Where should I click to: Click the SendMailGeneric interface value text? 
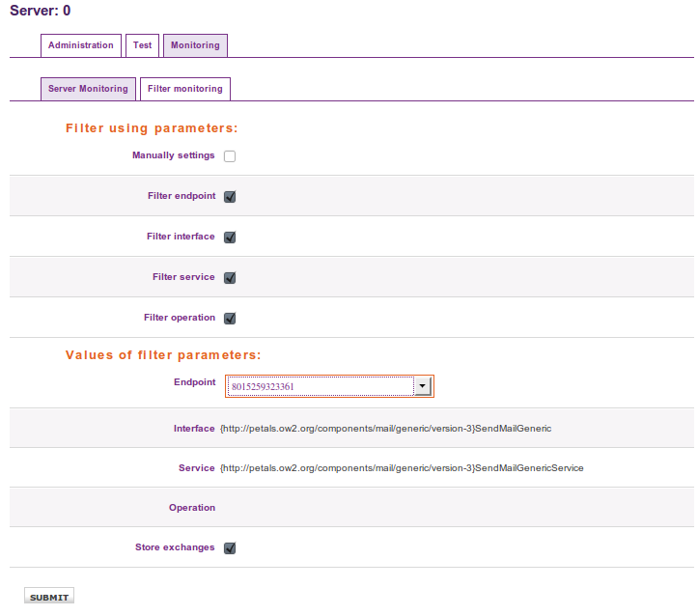click(385, 428)
